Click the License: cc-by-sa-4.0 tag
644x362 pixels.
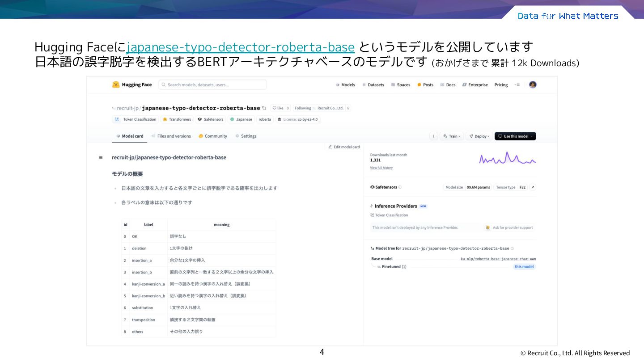click(298, 119)
